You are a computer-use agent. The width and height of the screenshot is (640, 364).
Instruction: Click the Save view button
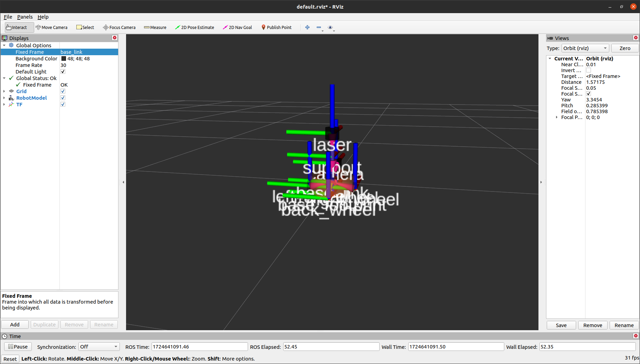pyautogui.click(x=561, y=325)
